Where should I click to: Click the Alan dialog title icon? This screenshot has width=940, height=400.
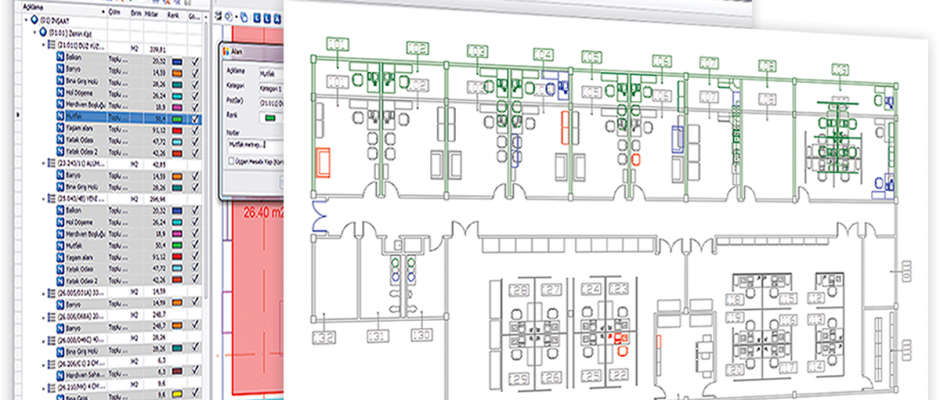point(226,50)
